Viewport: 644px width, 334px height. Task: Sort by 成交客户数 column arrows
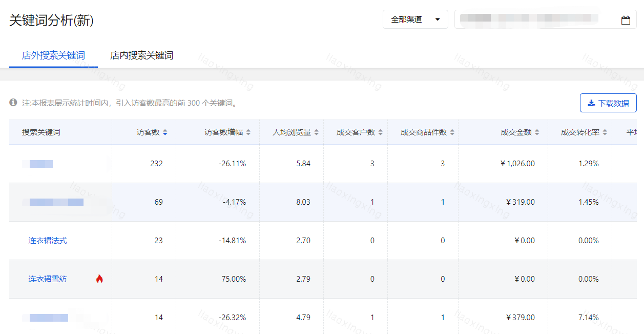tap(381, 132)
